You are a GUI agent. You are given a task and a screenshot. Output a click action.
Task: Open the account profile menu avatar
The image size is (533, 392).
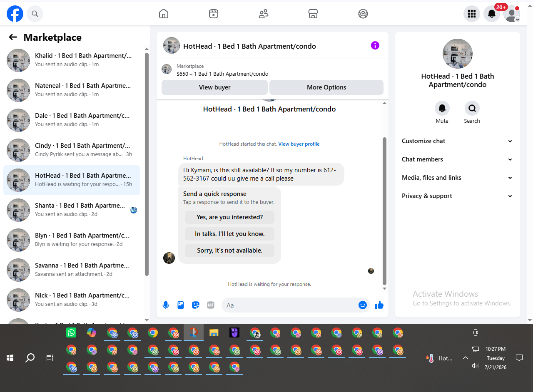[x=512, y=14]
